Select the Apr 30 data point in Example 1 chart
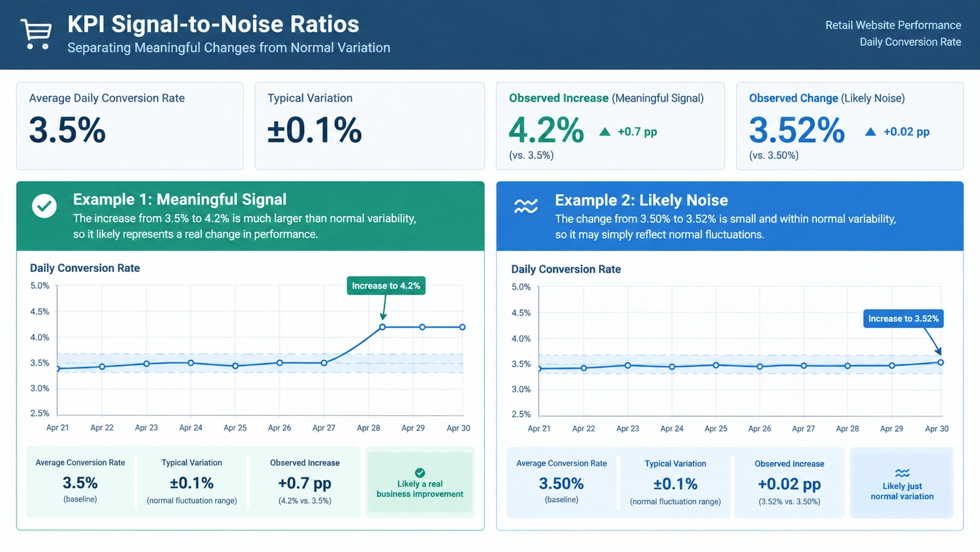The width and height of the screenshot is (980, 552). coord(462,327)
